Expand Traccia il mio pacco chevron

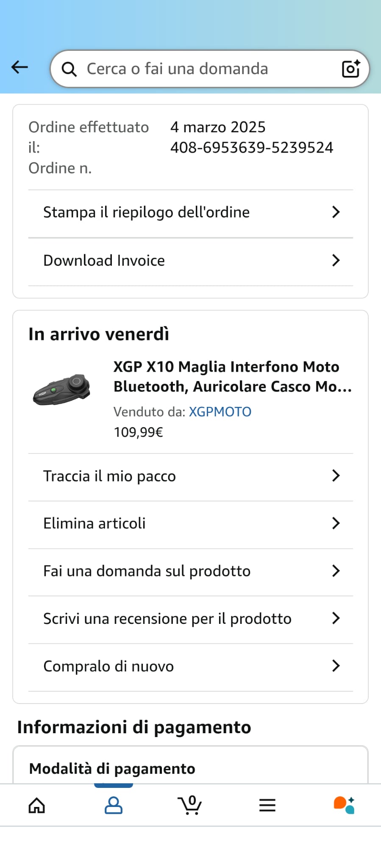click(x=336, y=476)
